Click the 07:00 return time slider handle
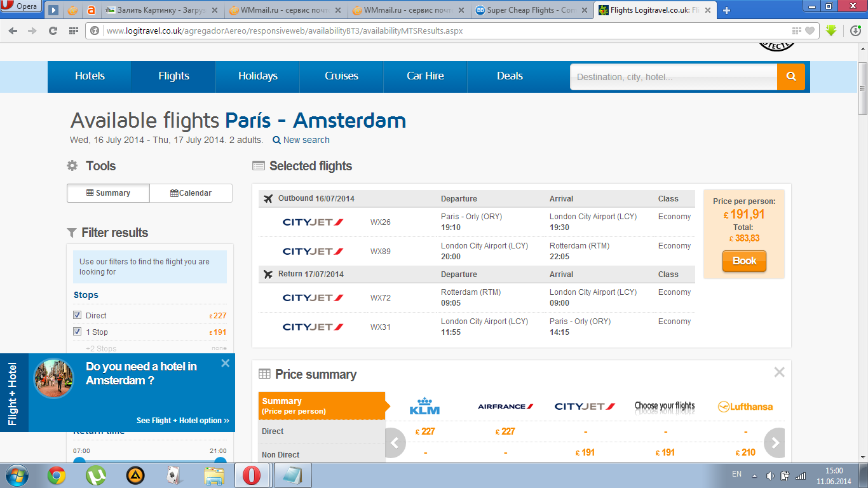The width and height of the screenshot is (868, 488). pyautogui.click(x=79, y=461)
